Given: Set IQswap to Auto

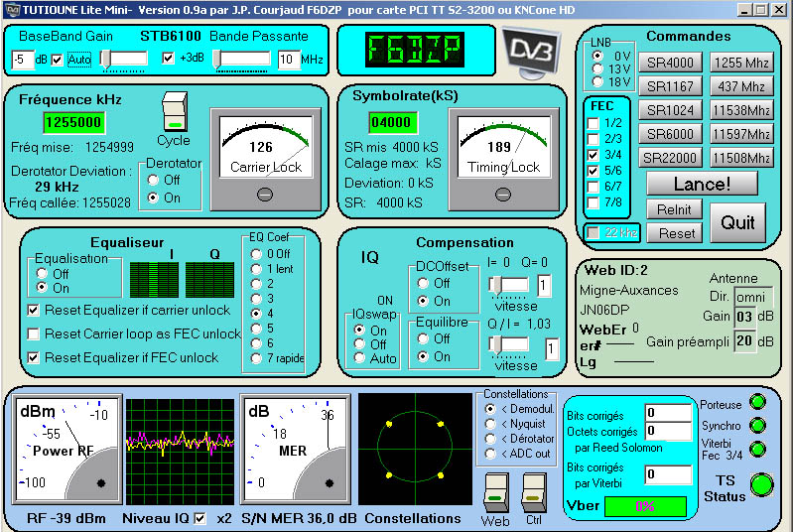Looking at the screenshot, I should tap(359, 358).
